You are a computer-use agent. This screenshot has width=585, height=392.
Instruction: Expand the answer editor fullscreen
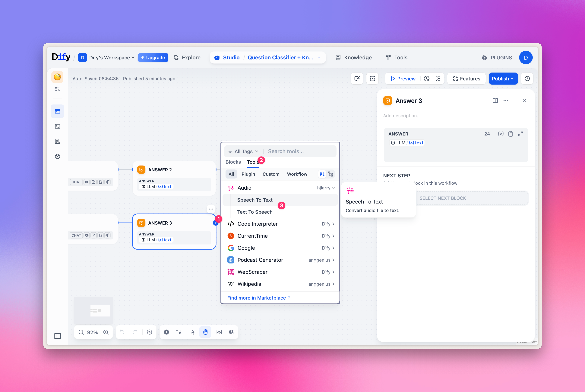click(520, 134)
